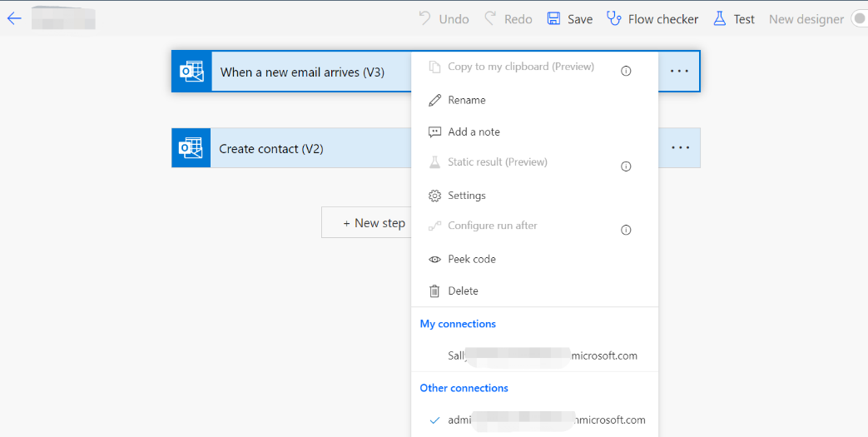Click info icon beside Copy to clipboard
The height and width of the screenshot is (437, 868).
626,71
